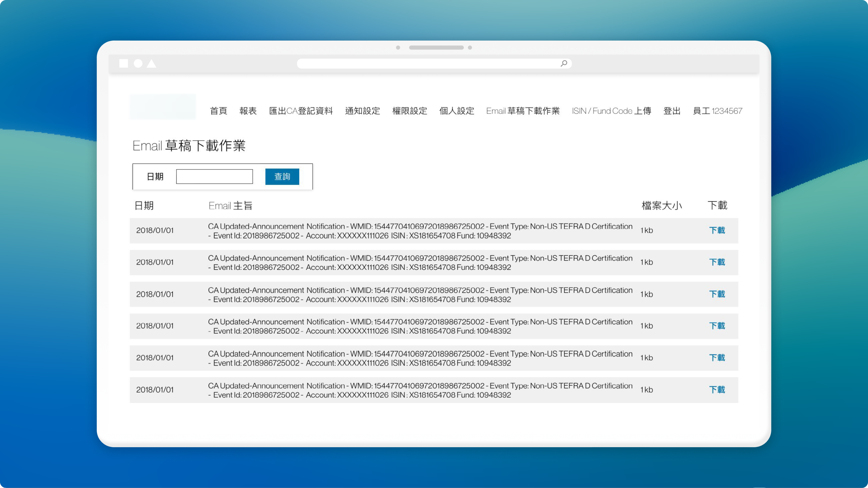Image resolution: width=868 pixels, height=488 pixels.
Task: Click the third row's email subject text
Action: tap(420, 295)
